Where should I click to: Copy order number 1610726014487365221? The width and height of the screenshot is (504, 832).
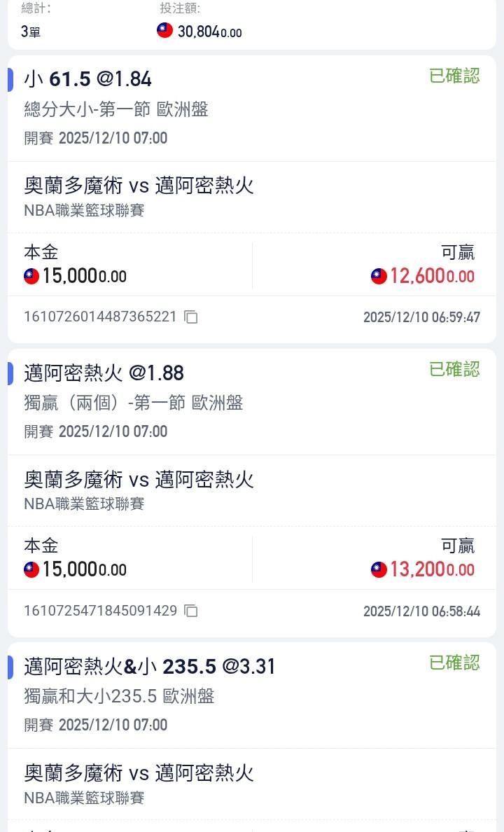click(191, 317)
